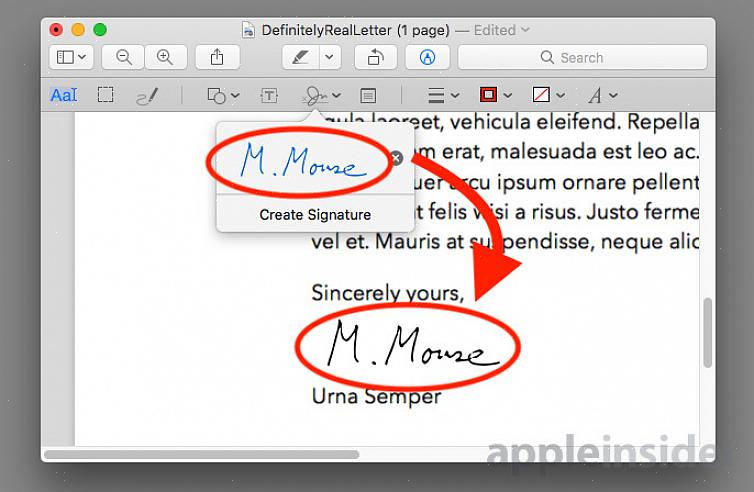Add a Note with the note icon

pyautogui.click(x=368, y=96)
